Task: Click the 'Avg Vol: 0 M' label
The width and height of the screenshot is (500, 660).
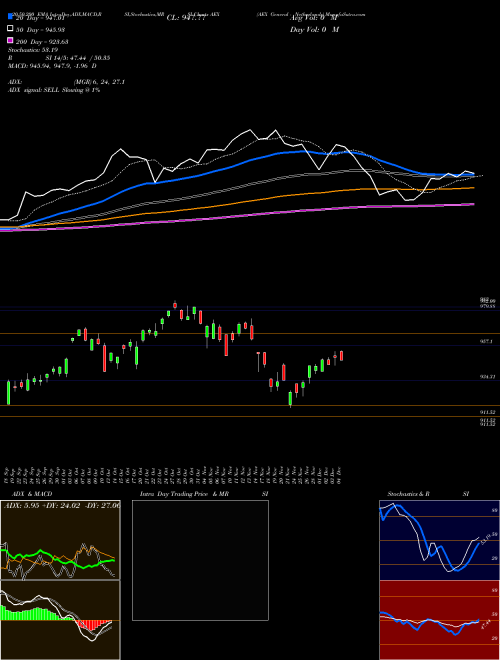Action: click(314, 18)
